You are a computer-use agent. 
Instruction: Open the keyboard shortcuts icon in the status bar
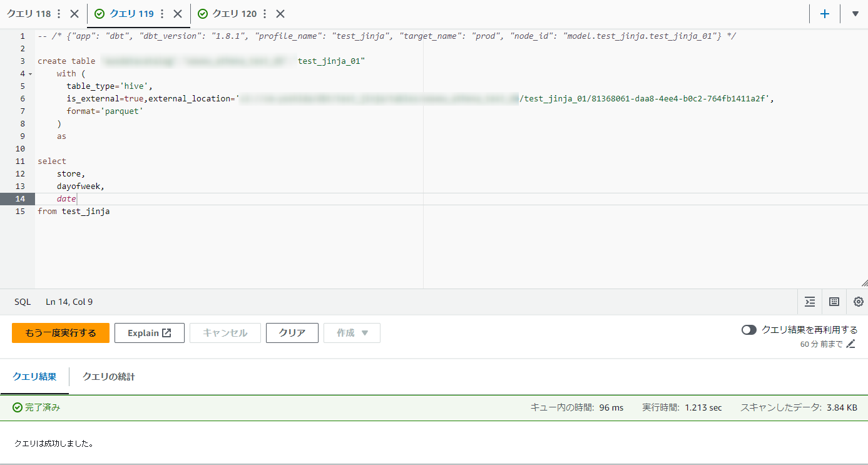(834, 302)
